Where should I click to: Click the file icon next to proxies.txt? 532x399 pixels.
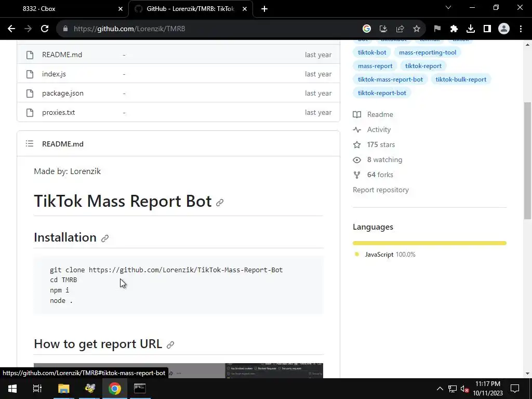pyautogui.click(x=30, y=112)
